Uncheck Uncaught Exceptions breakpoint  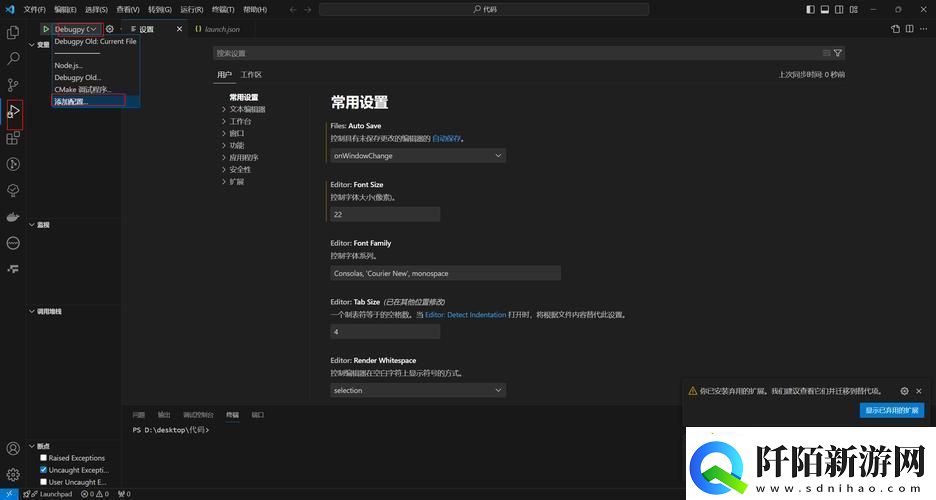[44, 470]
